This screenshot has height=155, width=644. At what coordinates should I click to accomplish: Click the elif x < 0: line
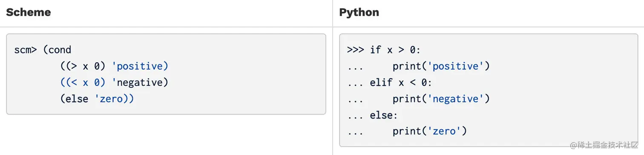click(401, 82)
